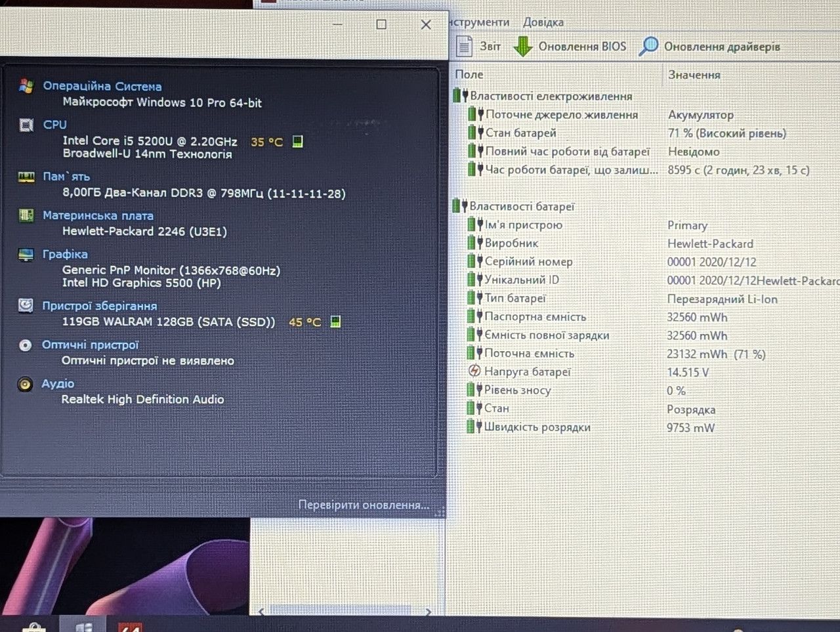Open the Материнська плата section link

(x=98, y=215)
